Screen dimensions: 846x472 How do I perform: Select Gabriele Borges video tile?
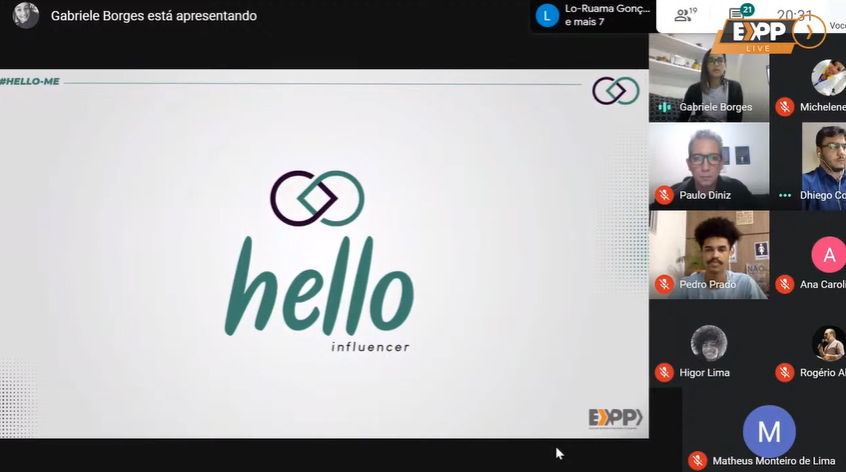[x=709, y=78]
